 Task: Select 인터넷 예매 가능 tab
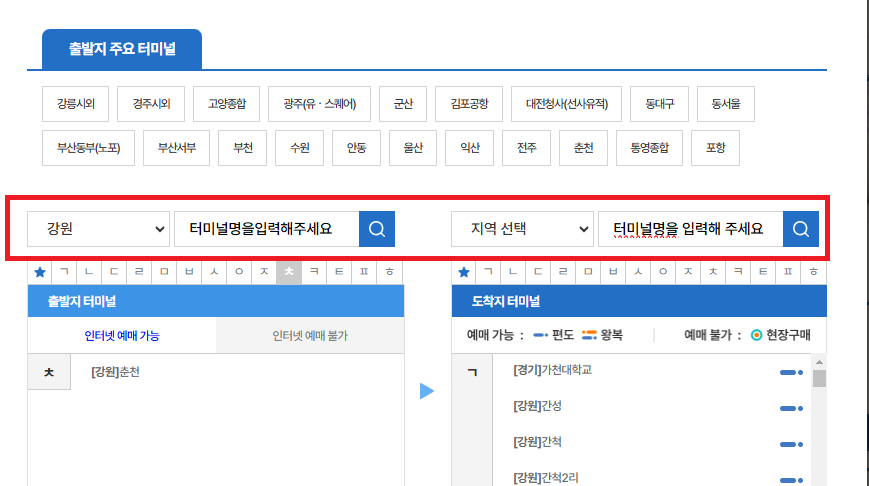point(122,336)
